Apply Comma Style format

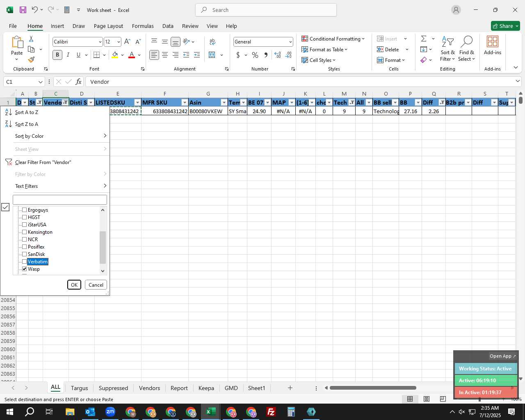pos(266,55)
